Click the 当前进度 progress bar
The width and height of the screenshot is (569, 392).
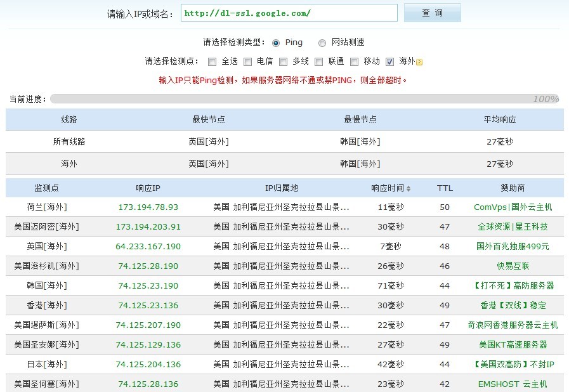coord(305,99)
